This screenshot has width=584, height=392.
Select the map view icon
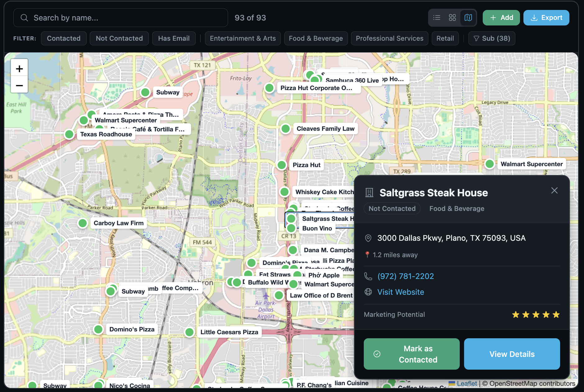tap(468, 18)
